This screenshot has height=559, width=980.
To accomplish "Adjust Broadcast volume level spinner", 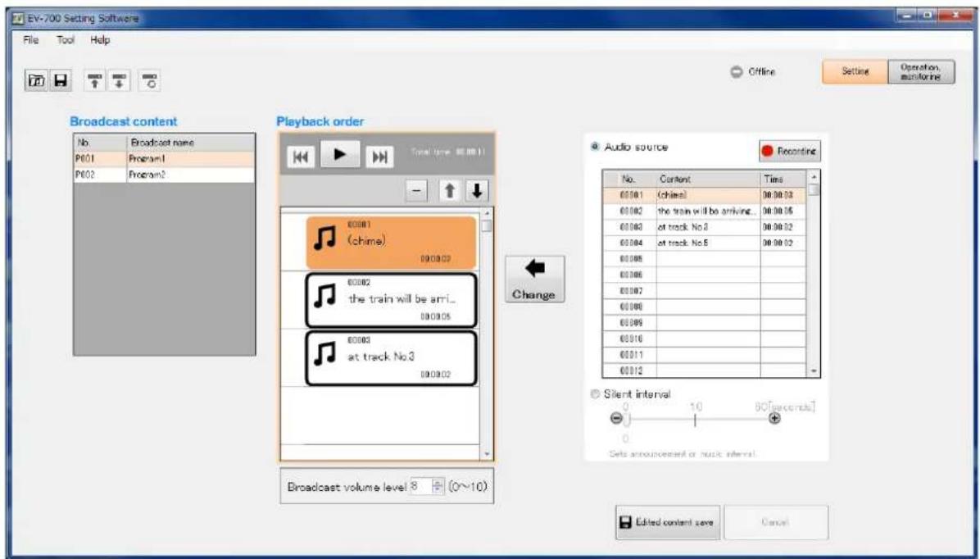I will tap(438, 486).
